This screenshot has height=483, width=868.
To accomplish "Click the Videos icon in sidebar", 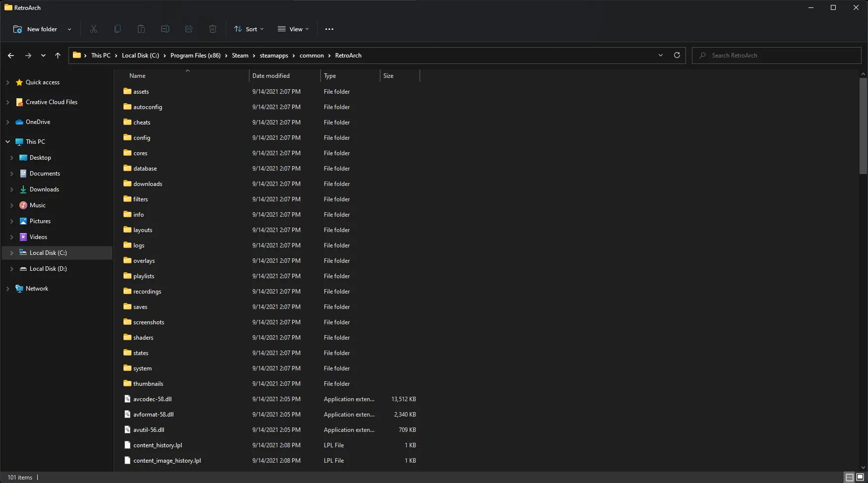I will (23, 237).
